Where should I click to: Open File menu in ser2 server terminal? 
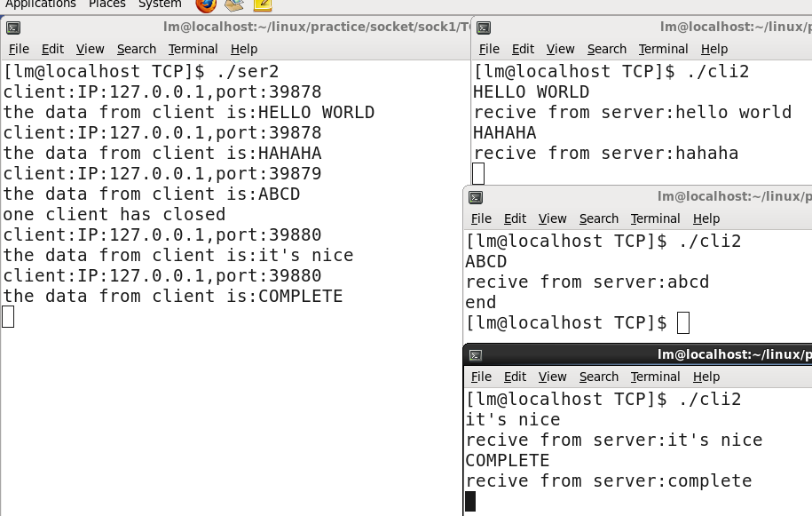click(19, 49)
